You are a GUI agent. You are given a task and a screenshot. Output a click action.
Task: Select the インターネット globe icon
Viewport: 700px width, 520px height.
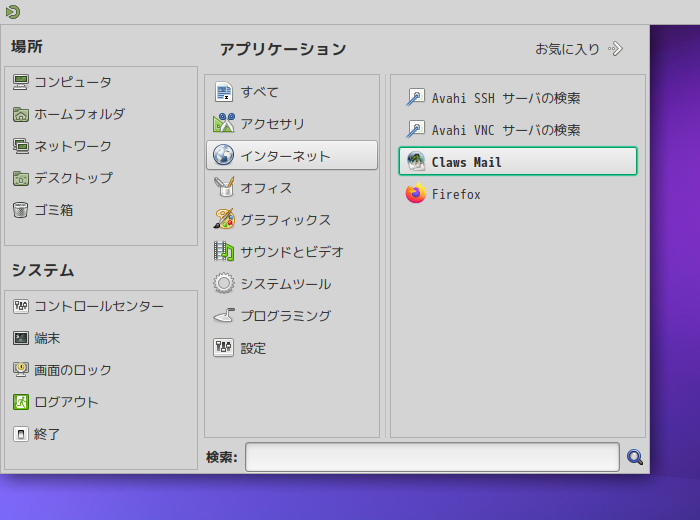pyautogui.click(x=223, y=155)
